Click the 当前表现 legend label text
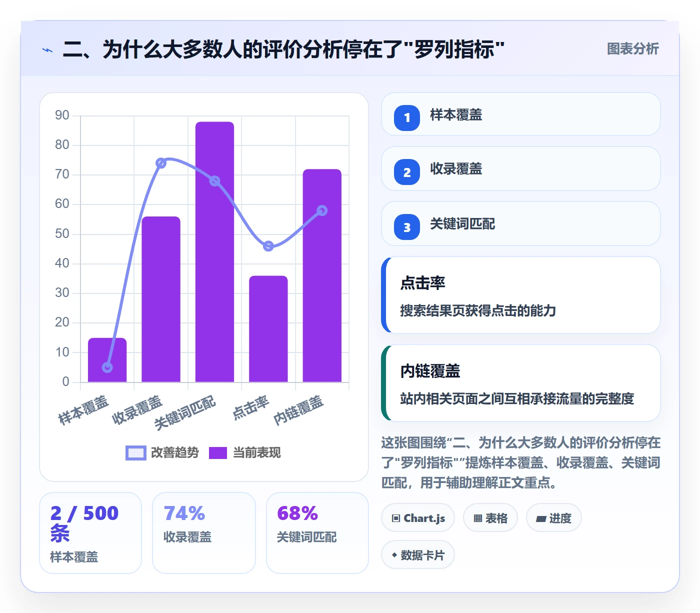Screen dimensions: 700x613 tap(257, 452)
